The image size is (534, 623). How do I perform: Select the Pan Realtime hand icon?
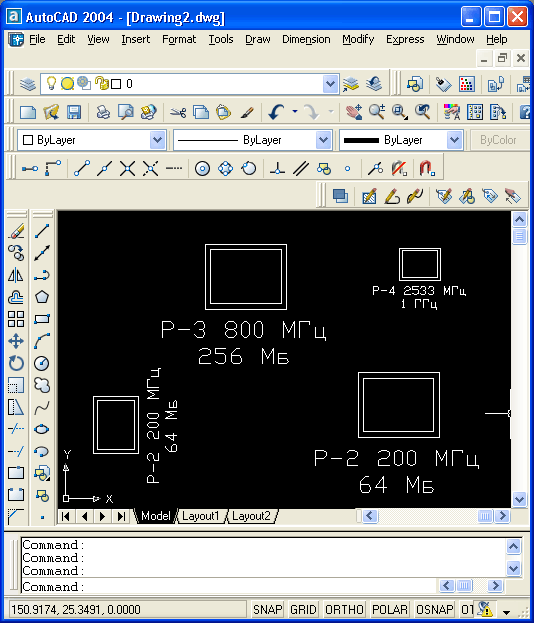point(354,112)
